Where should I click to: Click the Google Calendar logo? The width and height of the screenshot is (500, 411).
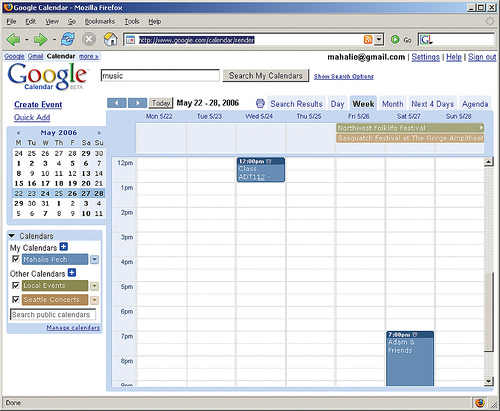[x=47, y=77]
